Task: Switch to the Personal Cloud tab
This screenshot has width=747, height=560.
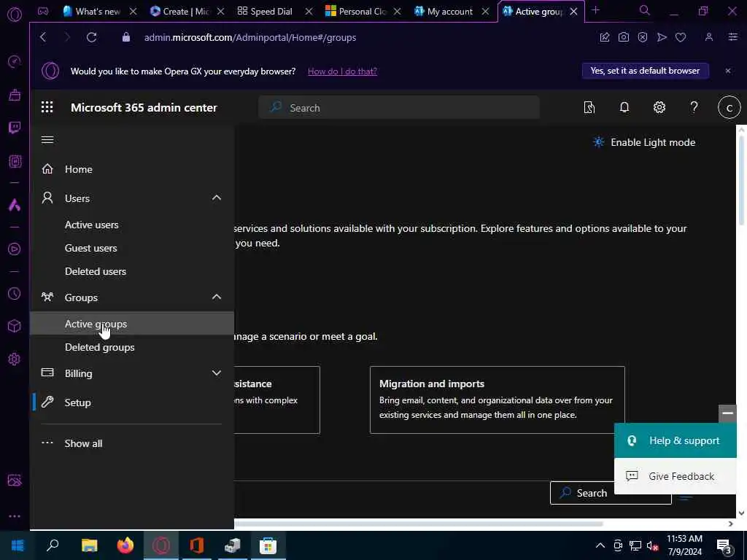Action: [x=362, y=11]
